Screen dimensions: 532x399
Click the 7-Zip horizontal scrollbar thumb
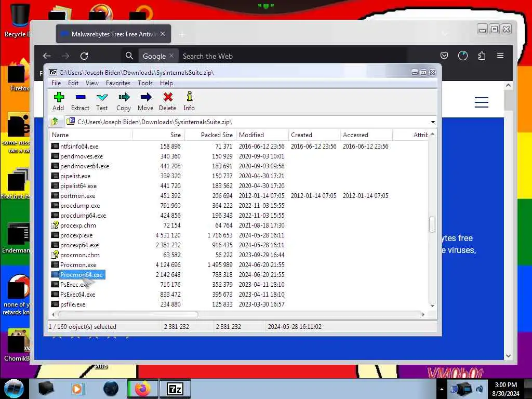click(x=128, y=314)
